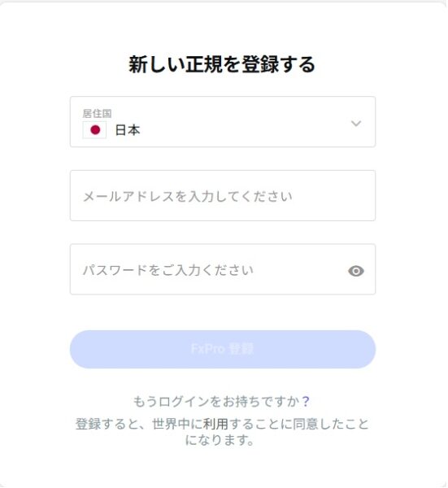Focus the メールアドレス input field
Screen dimensions: 448x488
223,195
